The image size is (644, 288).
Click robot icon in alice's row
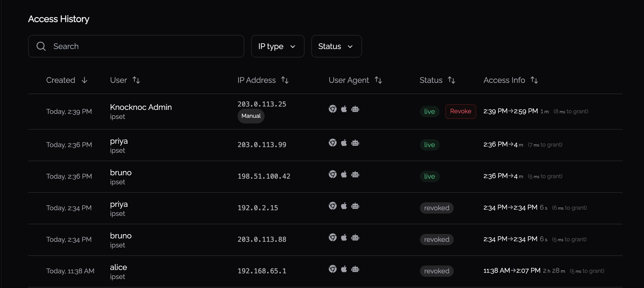point(355,269)
